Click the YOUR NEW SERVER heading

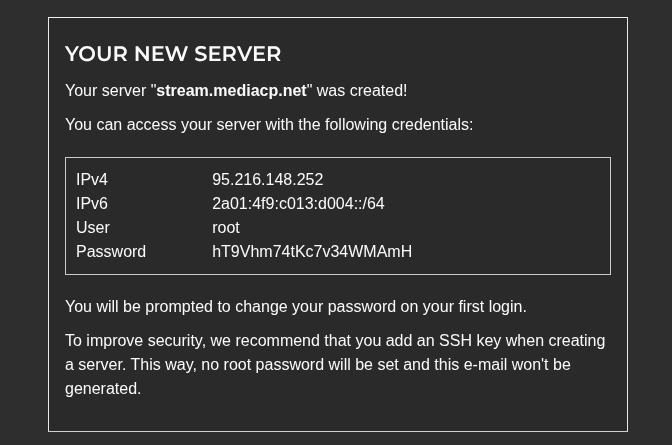(x=173, y=54)
